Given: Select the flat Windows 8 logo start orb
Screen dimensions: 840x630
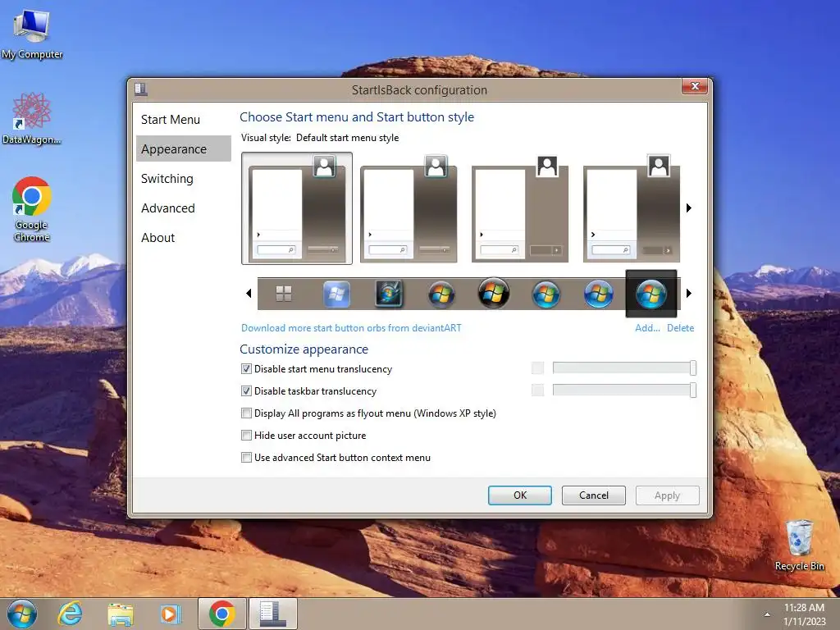Looking at the screenshot, I should 283,294.
